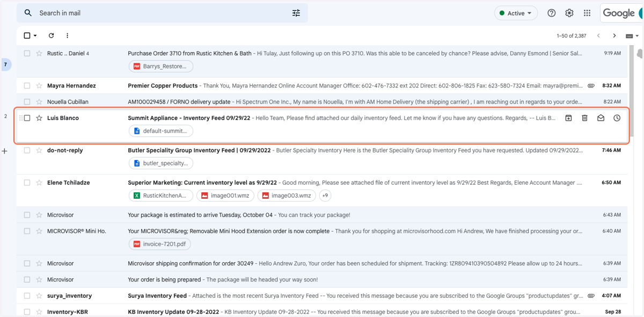644x317 pixels.
Task: Tick checkbox for surya_inventory email
Action: tap(27, 296)
